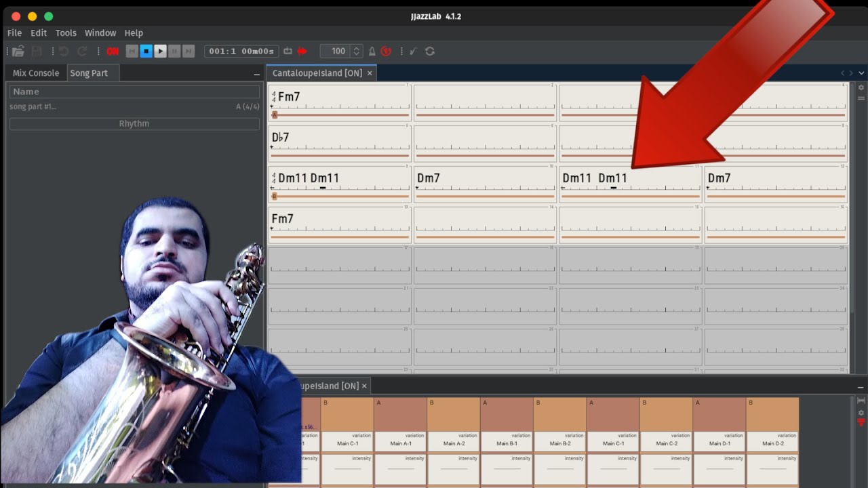Open the Tools menu

[66, 33]
